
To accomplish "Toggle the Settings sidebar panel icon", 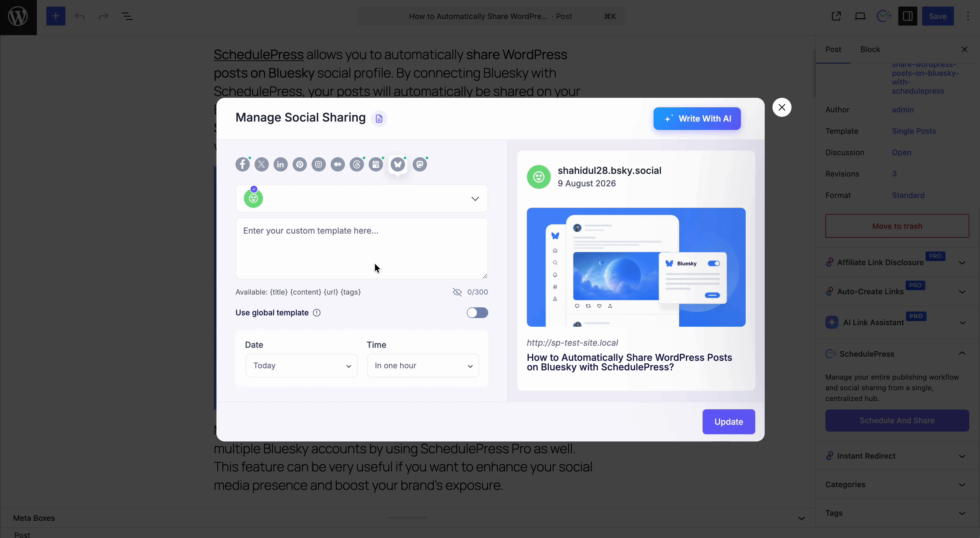I will coord(908,16).
